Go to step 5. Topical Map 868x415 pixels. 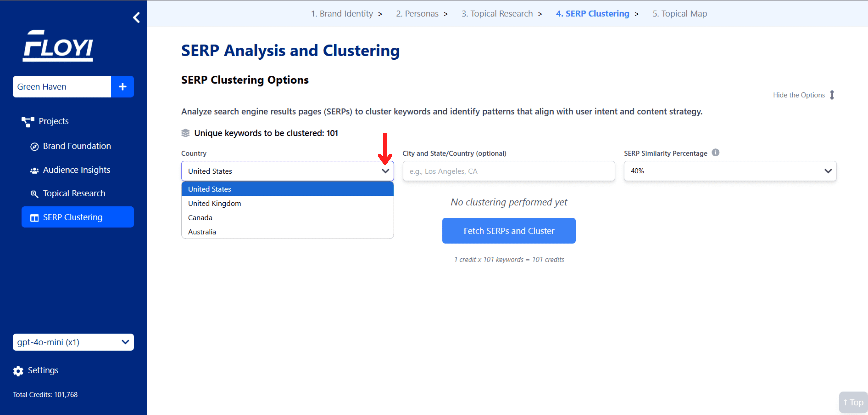680,13
